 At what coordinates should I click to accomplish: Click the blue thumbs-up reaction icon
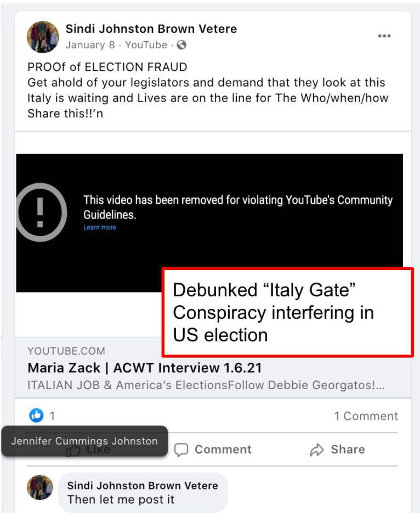pos(36,415)
